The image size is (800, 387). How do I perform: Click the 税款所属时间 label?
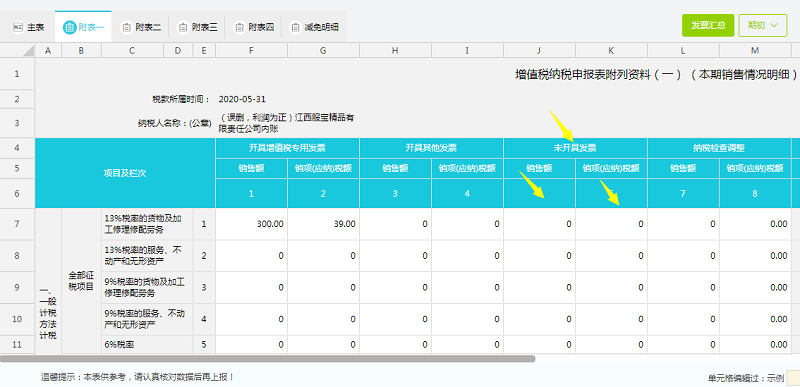(x=181, y=99)
